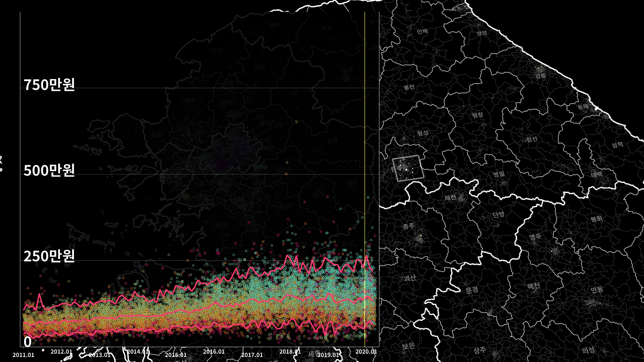This screenshot has height=362, width=644.
Task: Select the 안동 city label on map
Action: [597, 290]
